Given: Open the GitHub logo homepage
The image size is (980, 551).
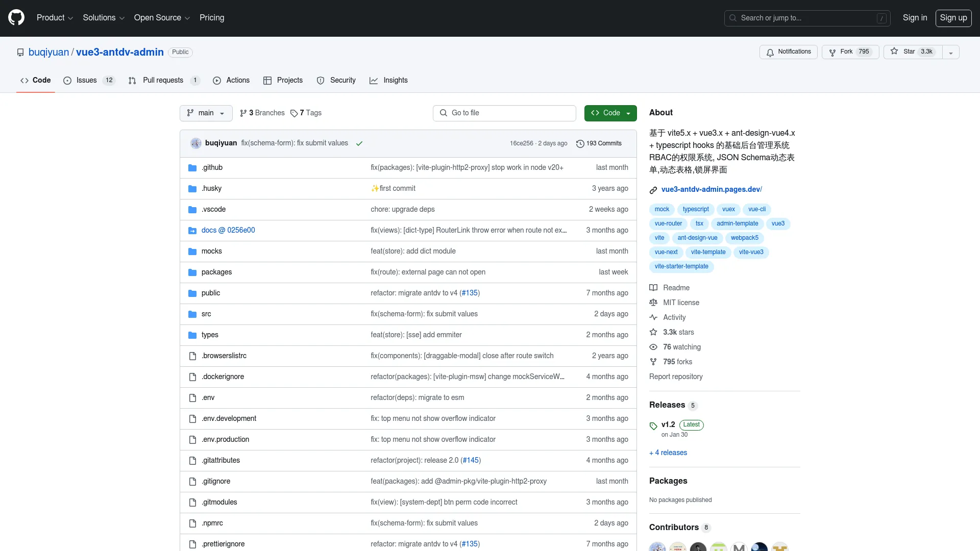Looking at the screenshot, I should 16,18.
